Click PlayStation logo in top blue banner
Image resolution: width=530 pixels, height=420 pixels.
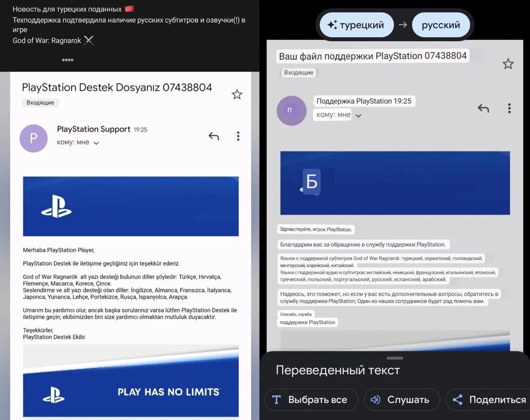coord(57,206)
